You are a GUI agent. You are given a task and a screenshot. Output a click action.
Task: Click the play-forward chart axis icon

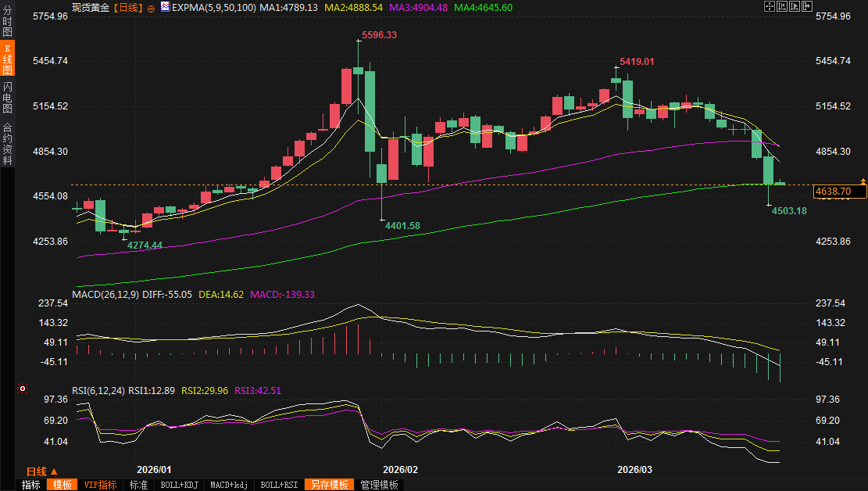coord(795,6)
